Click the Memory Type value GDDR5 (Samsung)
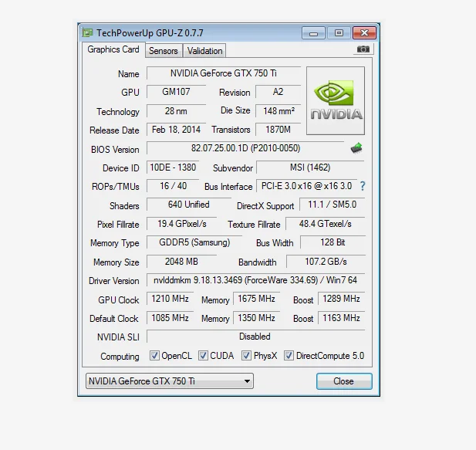 (194, 242)
